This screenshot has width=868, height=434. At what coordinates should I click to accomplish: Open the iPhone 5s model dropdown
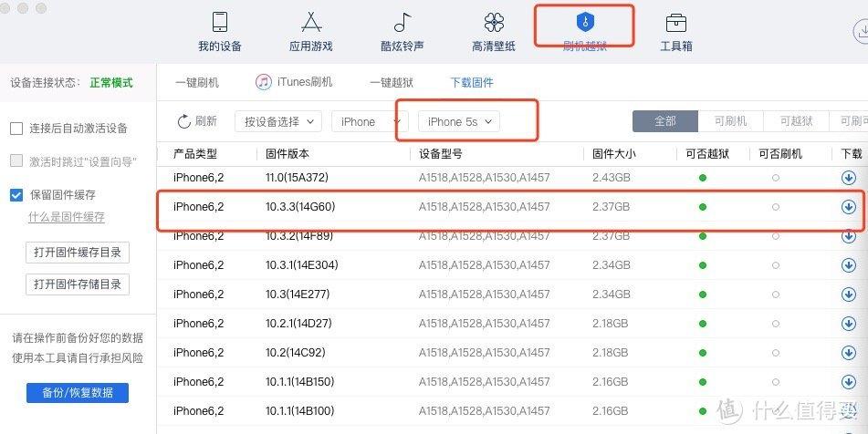[459, 121]
